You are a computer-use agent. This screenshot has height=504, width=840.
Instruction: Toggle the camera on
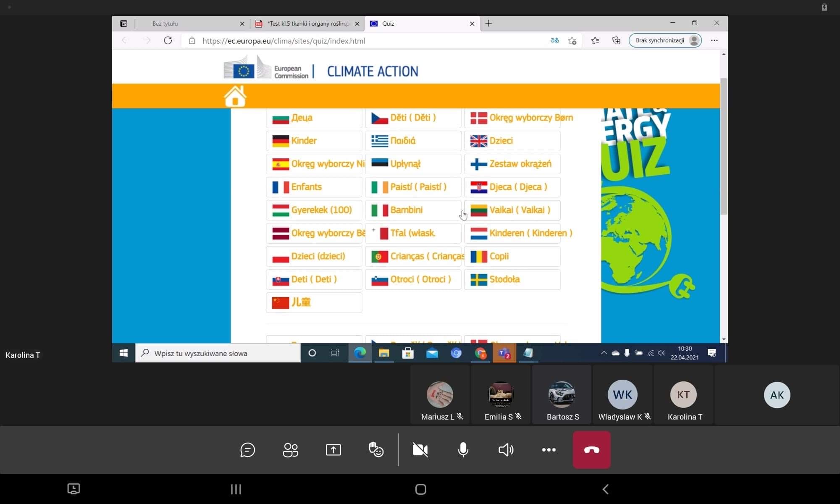420,450
